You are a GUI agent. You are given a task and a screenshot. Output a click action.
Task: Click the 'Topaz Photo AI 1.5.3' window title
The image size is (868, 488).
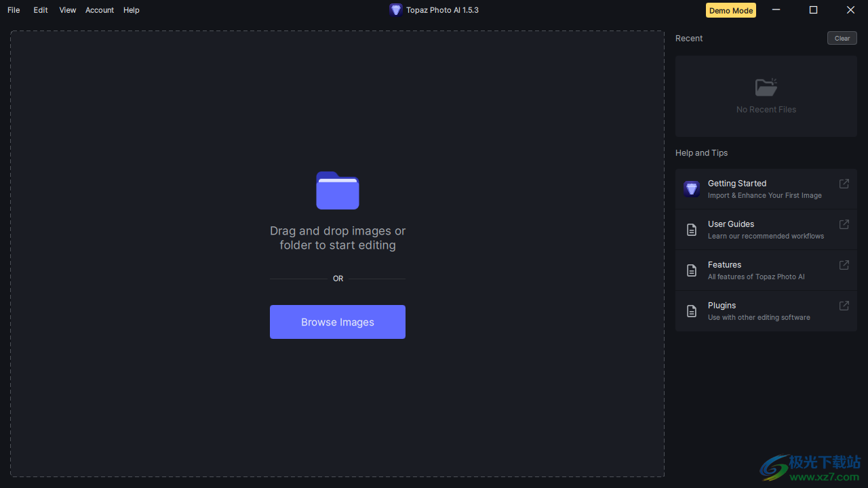tap(442, 10)
